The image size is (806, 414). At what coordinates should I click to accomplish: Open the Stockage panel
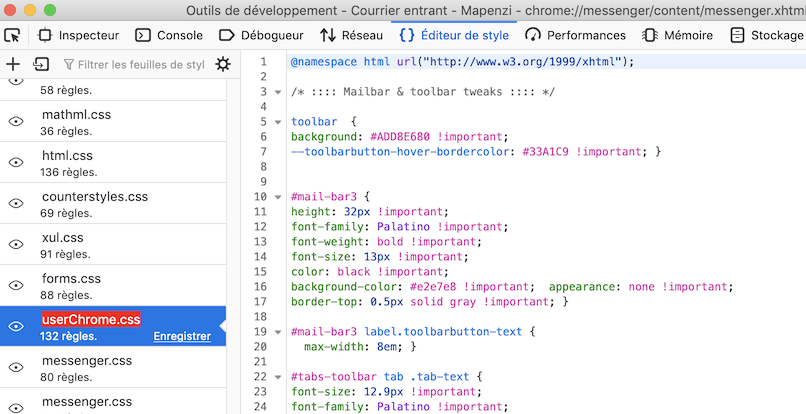[x=766, y=35]
